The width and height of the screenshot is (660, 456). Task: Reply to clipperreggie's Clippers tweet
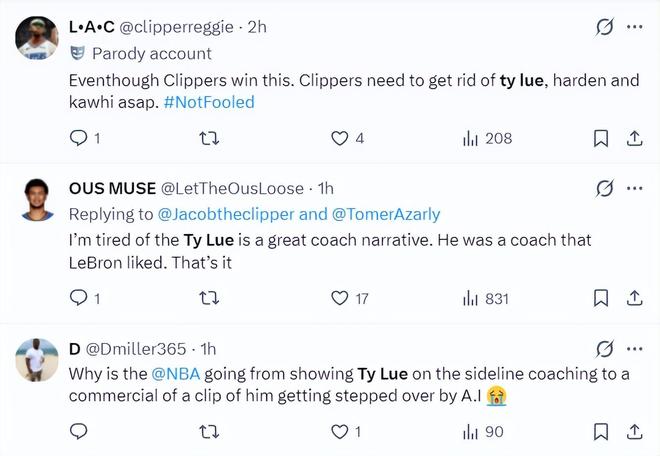click(x=79, y=139)
